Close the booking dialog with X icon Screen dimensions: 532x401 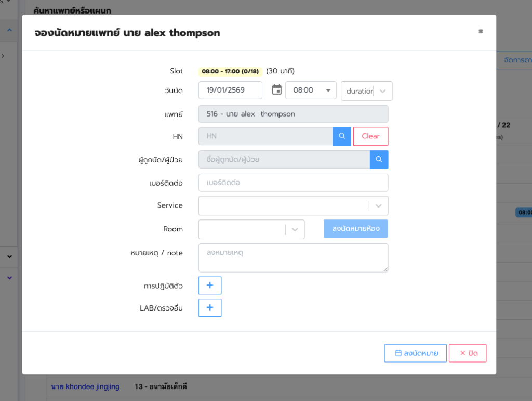coord(481,32)
